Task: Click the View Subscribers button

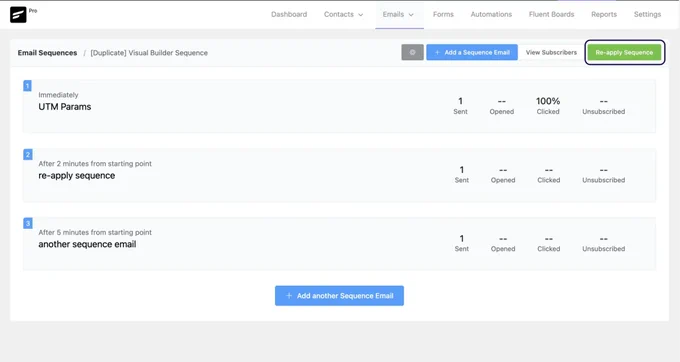Action: pos(551,52)
